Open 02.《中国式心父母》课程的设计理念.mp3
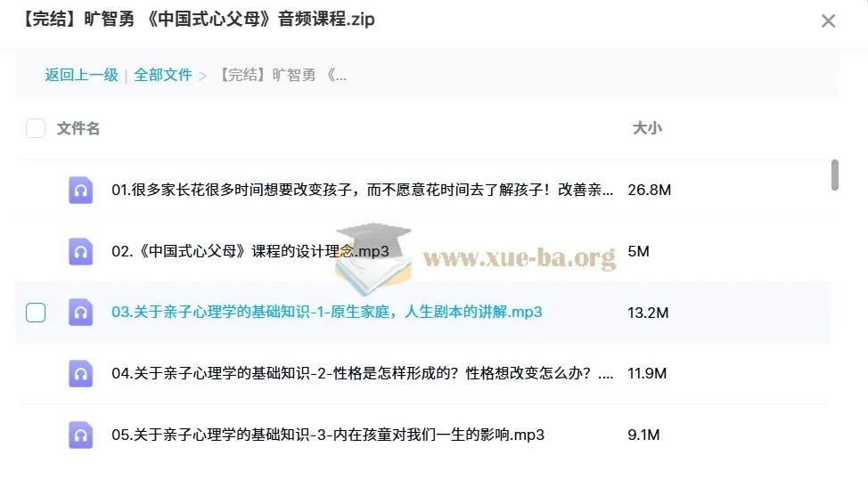This screenshot has height=488, width=868. (250, 252)
